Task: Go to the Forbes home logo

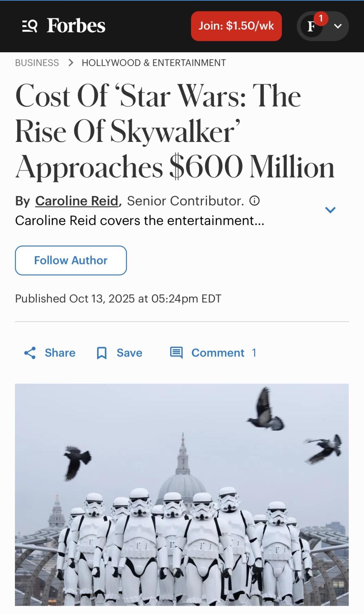Action: tap(76, 26)
